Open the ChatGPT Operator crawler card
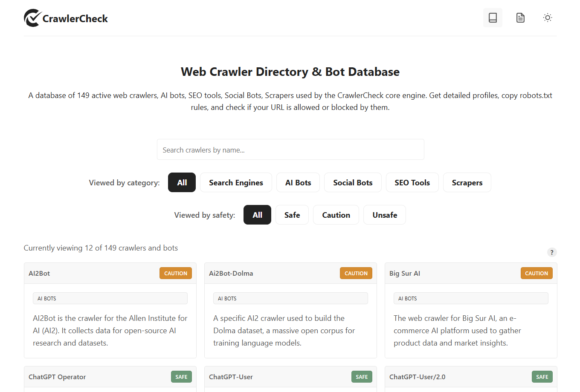The image size is (580, 392). [x=110, y=377]
